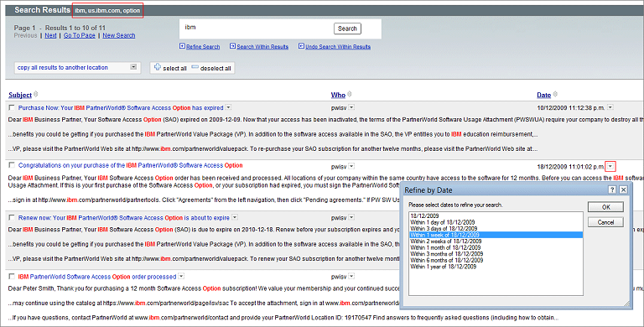
Task: Select 'Within 6 months of 18/12/2009'
Action: click(496, 260)
